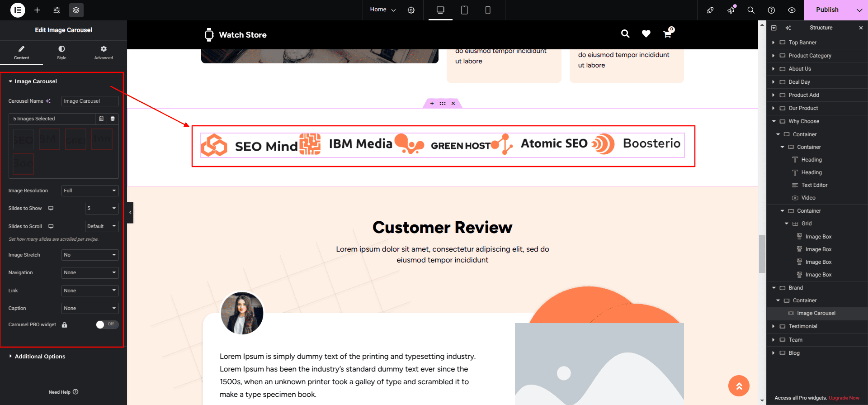Screen dimensions: 868x405
Task: Open page settings gear icon
Action: 411,10
